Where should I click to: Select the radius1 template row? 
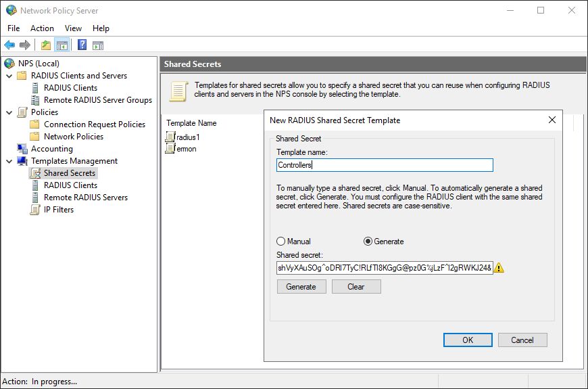point(182,137)
